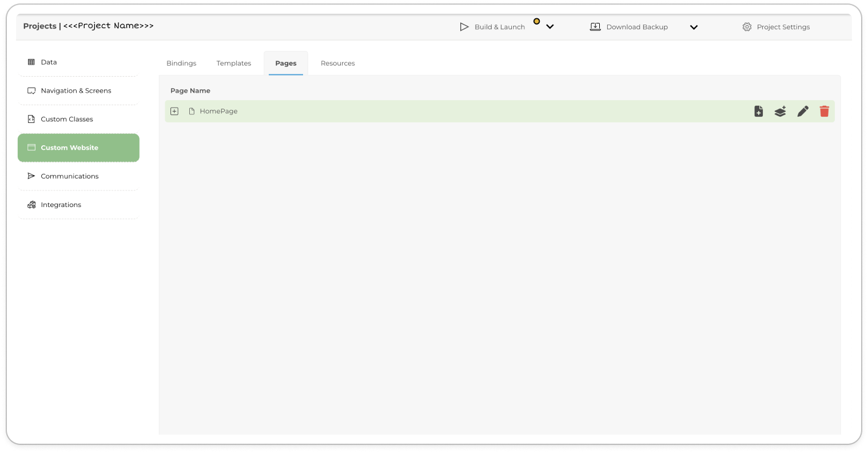Switch to the Bindings tab
868x453 pixels.
coord(181,63)
